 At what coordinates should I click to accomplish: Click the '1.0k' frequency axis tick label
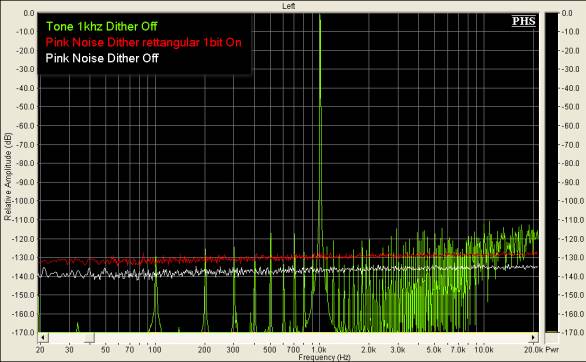319,350
